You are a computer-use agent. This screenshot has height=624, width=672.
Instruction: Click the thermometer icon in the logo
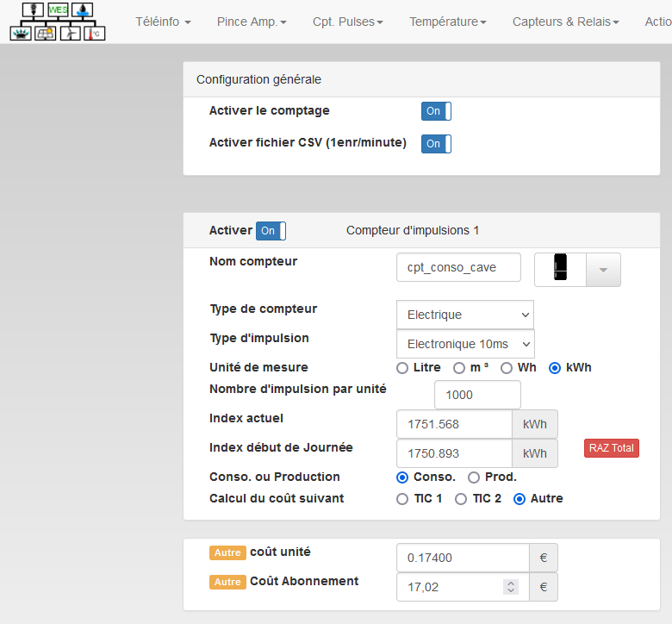[x=95, y=33]
